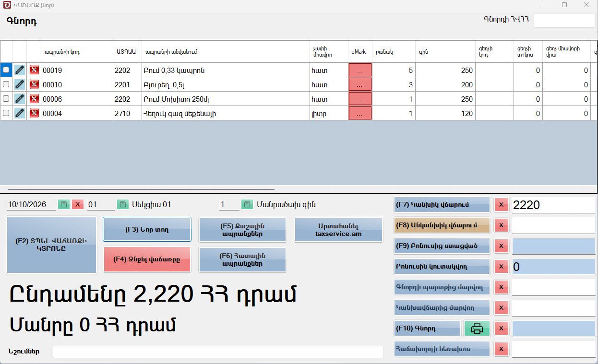Open green picker icon beside date 10/10/2026
This screenshot has width=598, height=364.
tap(64, 204)
